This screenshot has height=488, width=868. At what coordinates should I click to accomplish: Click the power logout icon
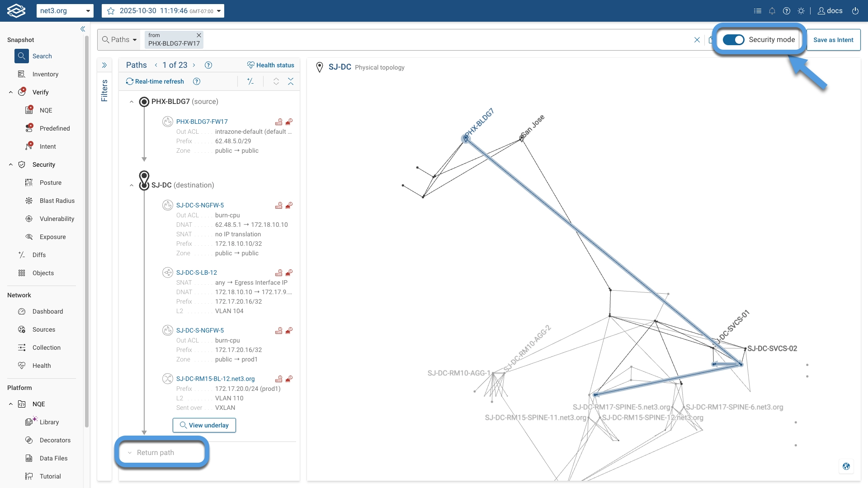click(855, 11)
